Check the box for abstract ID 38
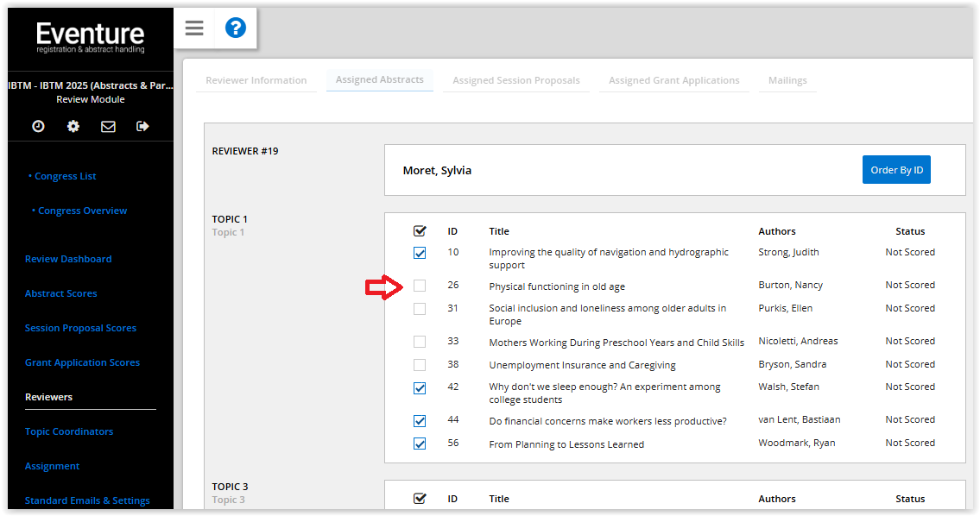Image resolution: width=980 pixels, height=516 pixels. 420,365
